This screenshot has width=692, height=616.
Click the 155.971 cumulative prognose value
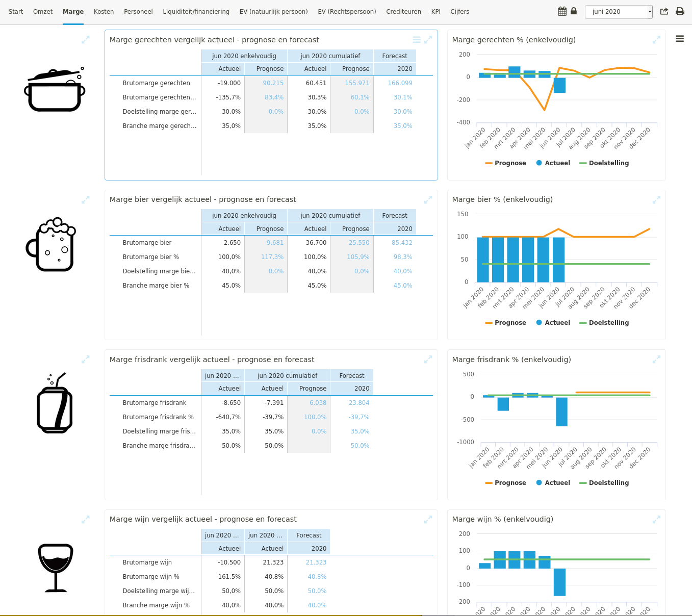click(x=357, y=83)
